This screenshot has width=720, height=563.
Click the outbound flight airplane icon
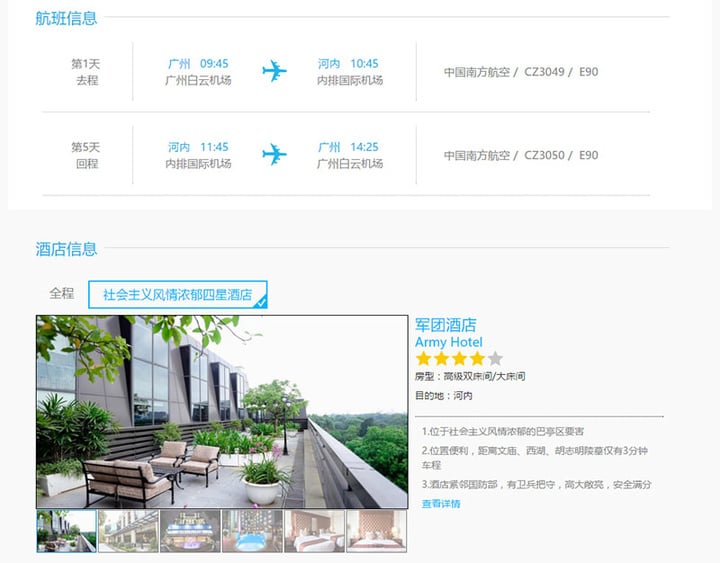(x=275, y=71)
